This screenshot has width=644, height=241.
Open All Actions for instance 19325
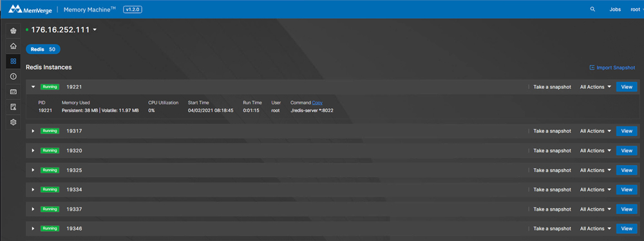(x=596, y=170)
